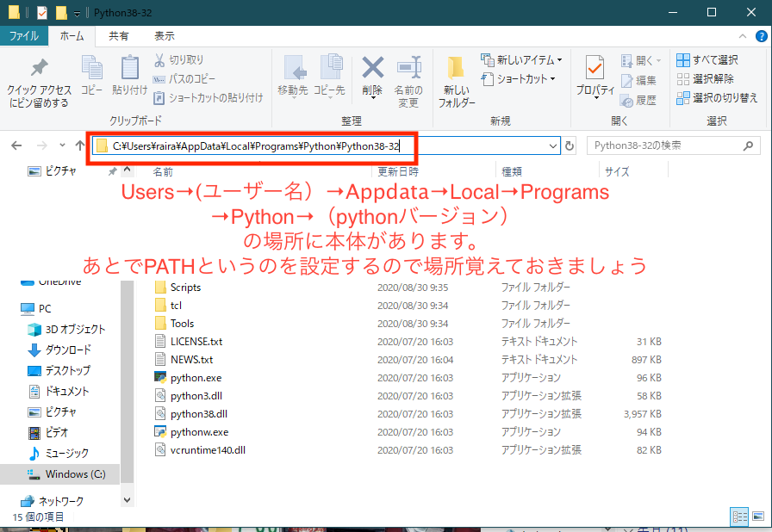The height and width of the screenshot is (532, 772).
Task: Go back with the left arrow
Action: point(16,145)
